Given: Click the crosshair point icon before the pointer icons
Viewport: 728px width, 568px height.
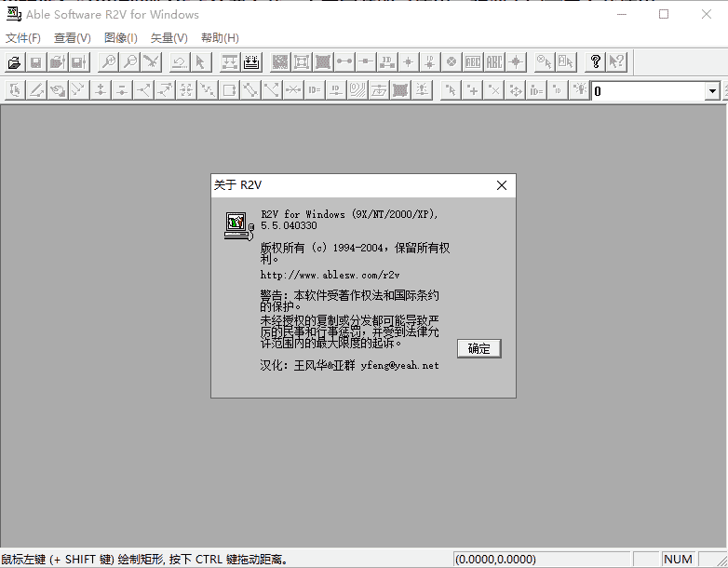Looking at the screenshot, I should (x=516, y=61).
